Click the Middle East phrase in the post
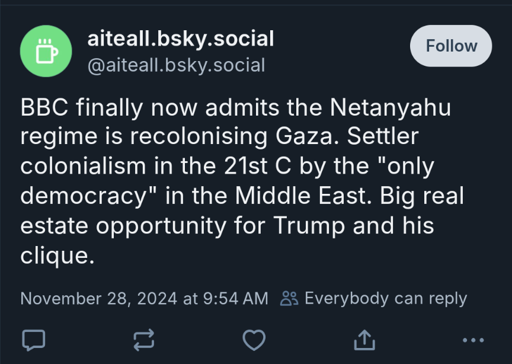The height and width of the screenshot is (364, 512). (303, 196)
